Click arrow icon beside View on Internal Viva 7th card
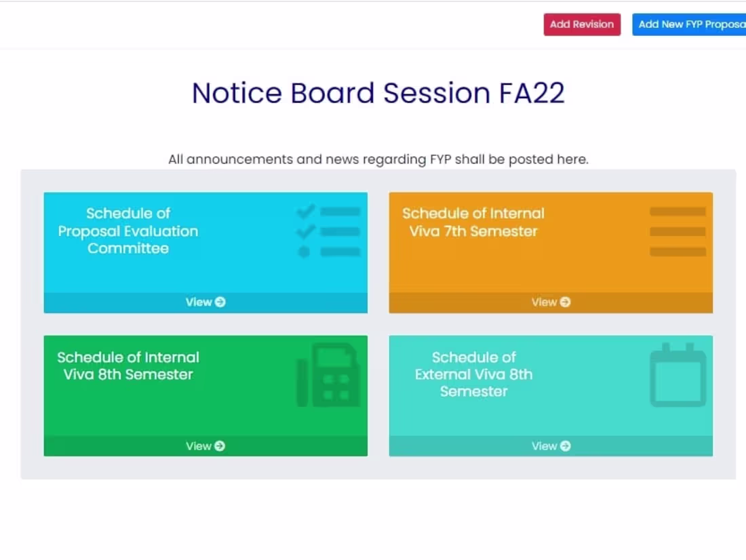The image size is (746, 560). pyautogui.click(x=565, y=302)
